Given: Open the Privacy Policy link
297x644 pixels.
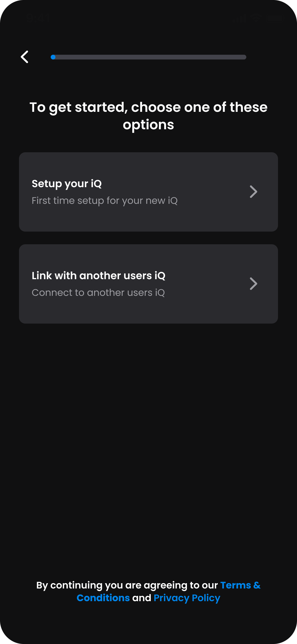Looking at the screenshot, I should point(187,598).
